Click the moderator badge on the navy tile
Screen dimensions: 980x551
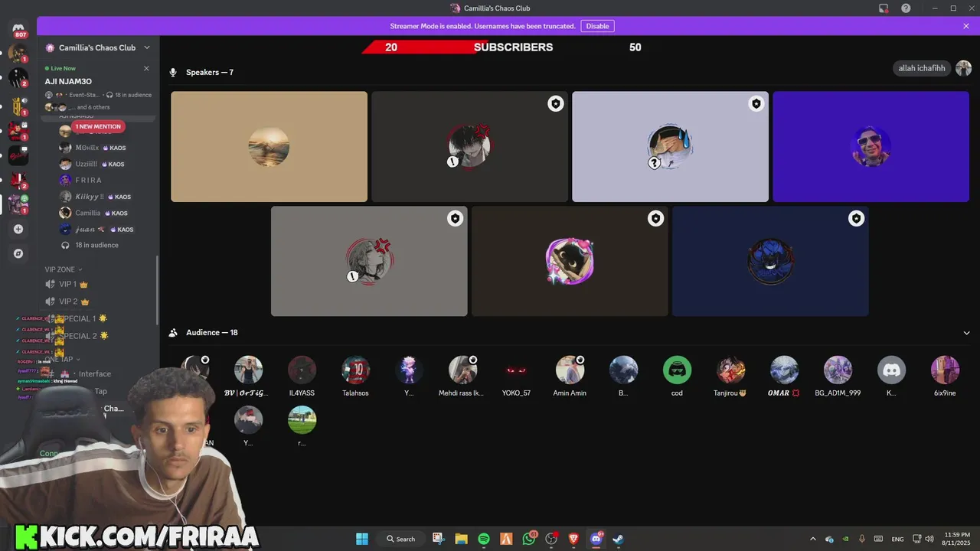point(856,219)
